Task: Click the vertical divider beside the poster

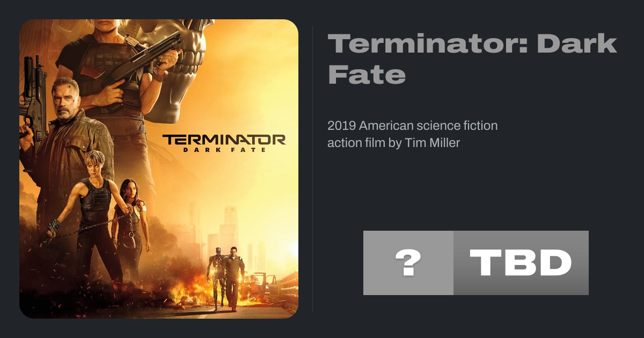Action: pyautogui.click(x=313, y=169)
